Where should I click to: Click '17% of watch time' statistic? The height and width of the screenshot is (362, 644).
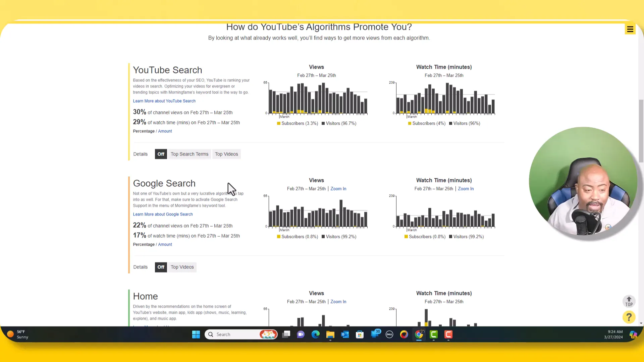coord(186,235)
